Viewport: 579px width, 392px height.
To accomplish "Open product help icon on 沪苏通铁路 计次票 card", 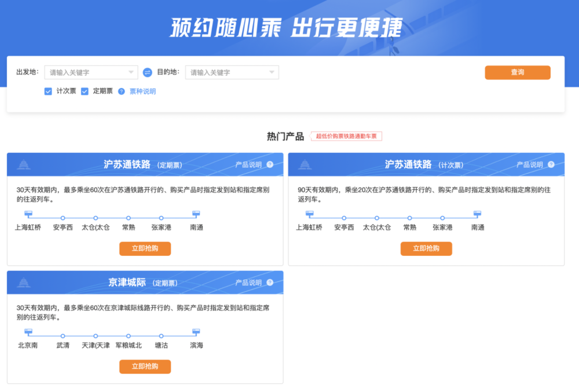I will click(551, 164).
